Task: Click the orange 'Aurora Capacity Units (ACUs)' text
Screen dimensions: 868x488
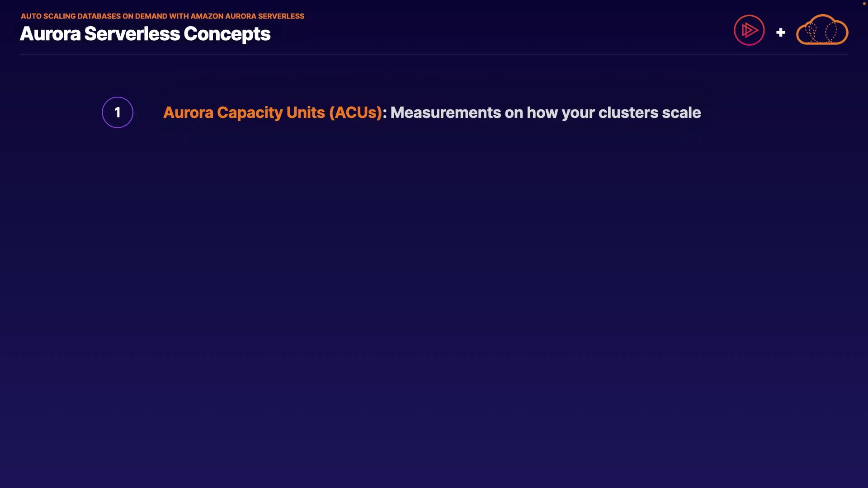Action: pos(273,113)
